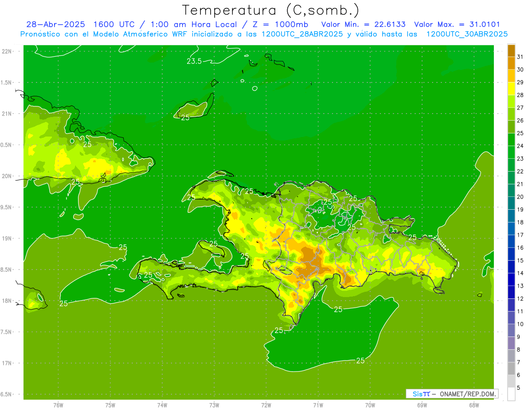Screen dimensions: 532x411
Task: Pick teal legend swatch between 19 and 20
Action: (511, 203)
